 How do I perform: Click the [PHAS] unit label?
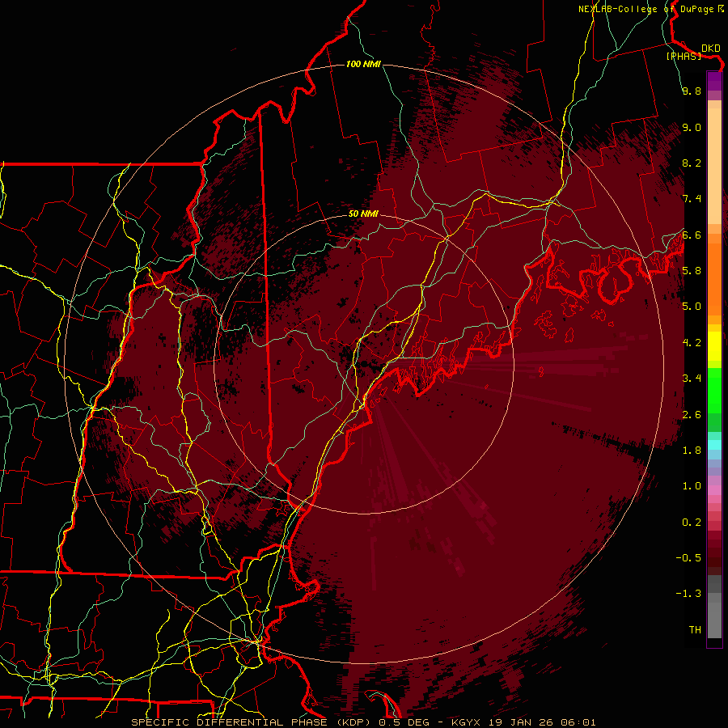(684, 56)
